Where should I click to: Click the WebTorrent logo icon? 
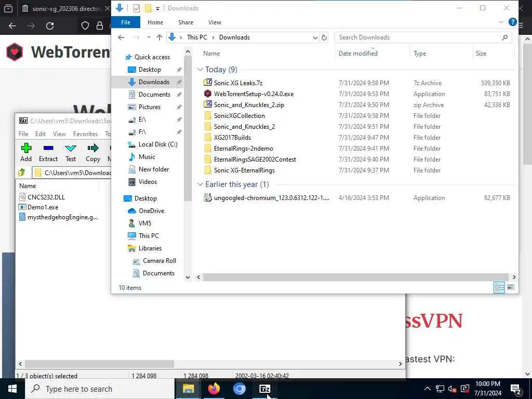point(15,52)
